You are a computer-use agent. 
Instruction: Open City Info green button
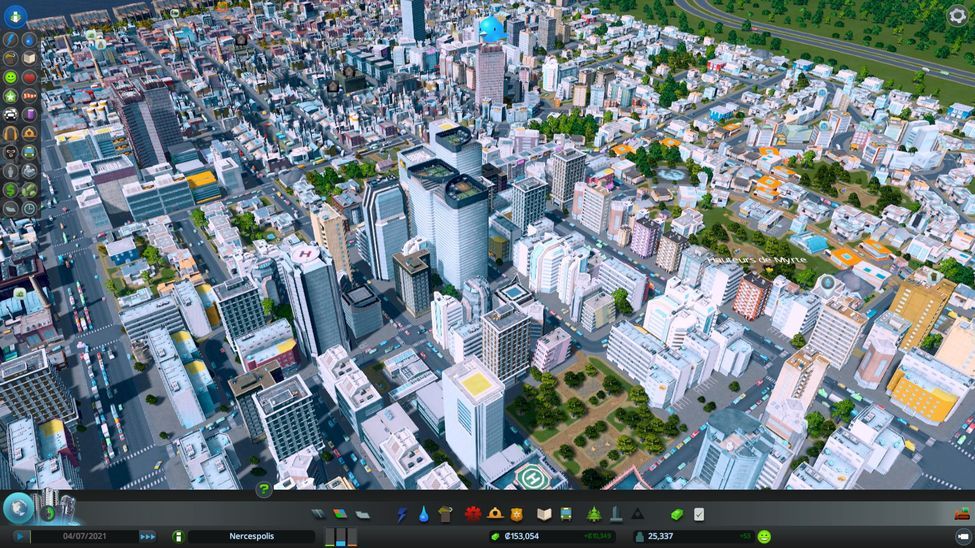click(178, 536)
